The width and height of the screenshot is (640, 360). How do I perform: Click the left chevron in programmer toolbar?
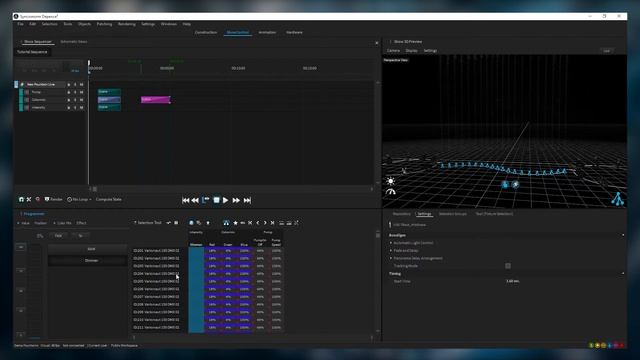(x=258, y=223)
